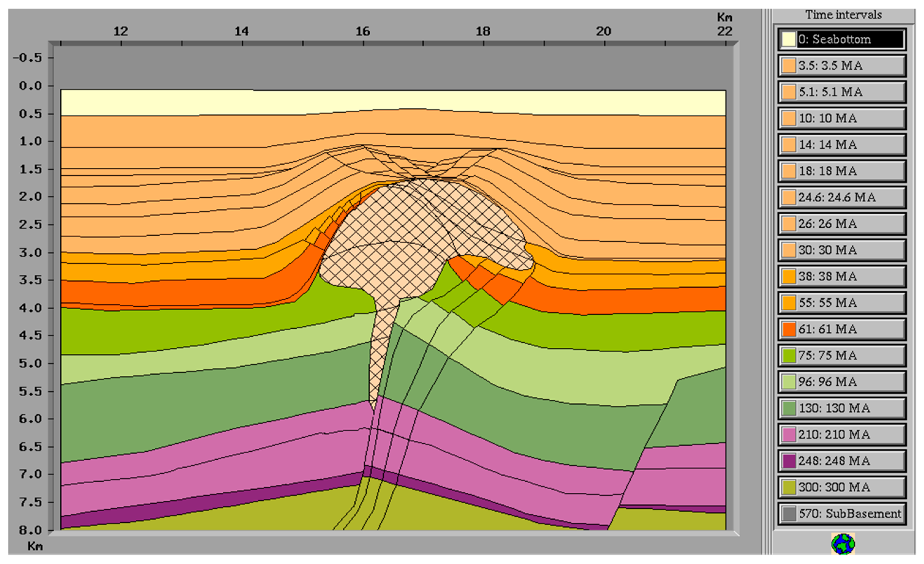924x564 pixels.
Task: Click the pale yellow Seabottom color swatch
Action: (x=789, y=39)
